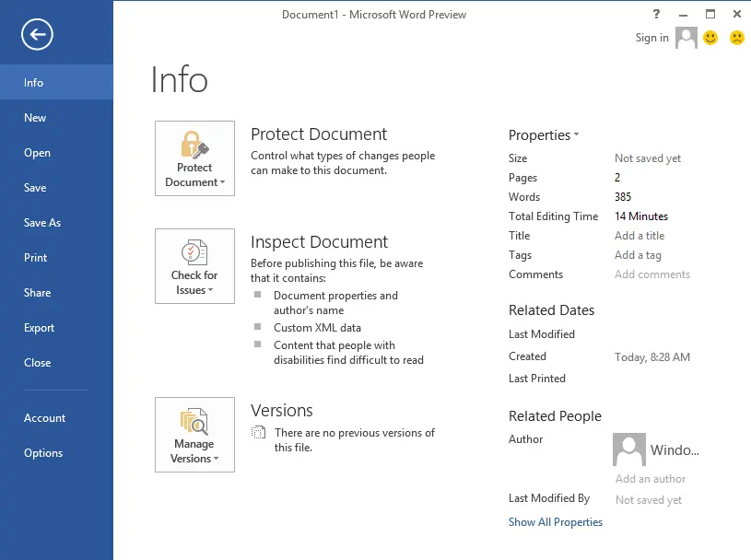Open the Options dialog from the sidebar
This screenshot has width=751, height=560.
click(x=42, y=453)
